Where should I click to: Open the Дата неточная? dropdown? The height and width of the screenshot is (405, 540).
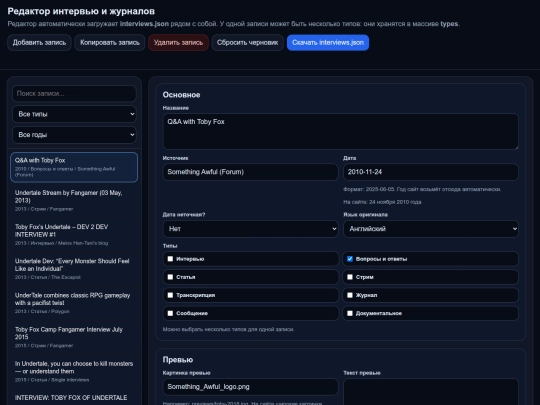pyautogui.click(x=250, y=229)
